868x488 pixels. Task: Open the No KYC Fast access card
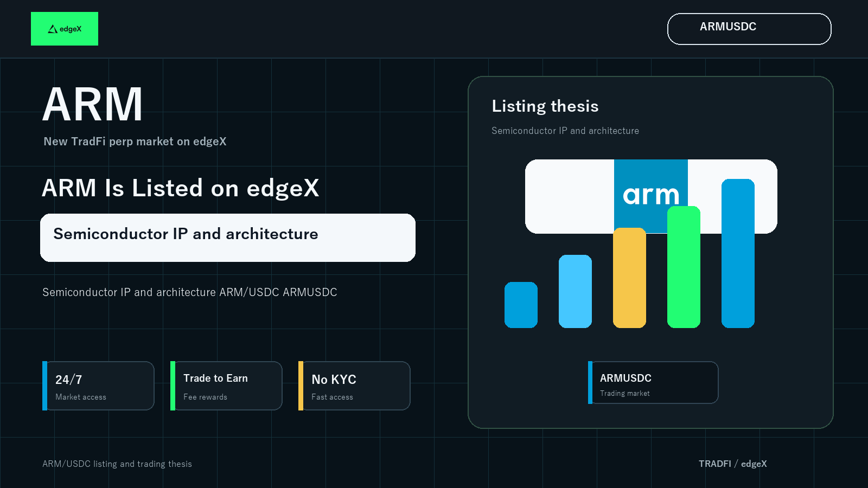pyautogui.click(x=354, y=386)
